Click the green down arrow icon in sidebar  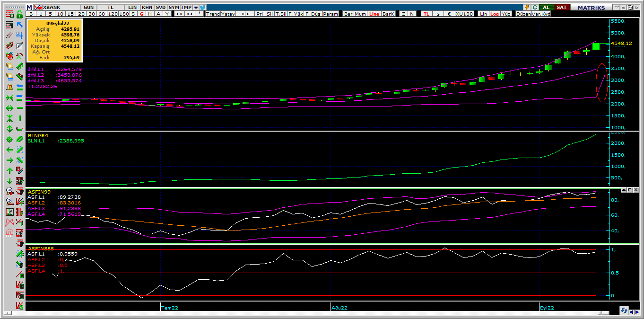pos(9,181)
